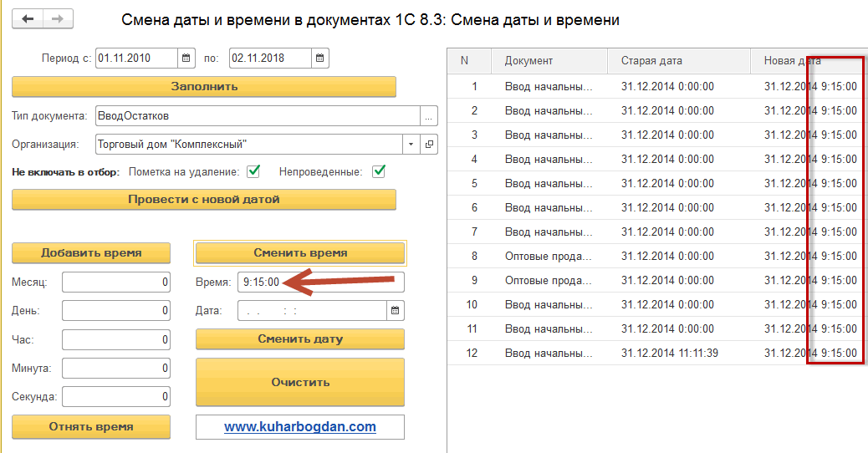Click the back navigation arrow
Viewport: 868px width, 453px height.
pyautogui.click(x=28, y=18)
